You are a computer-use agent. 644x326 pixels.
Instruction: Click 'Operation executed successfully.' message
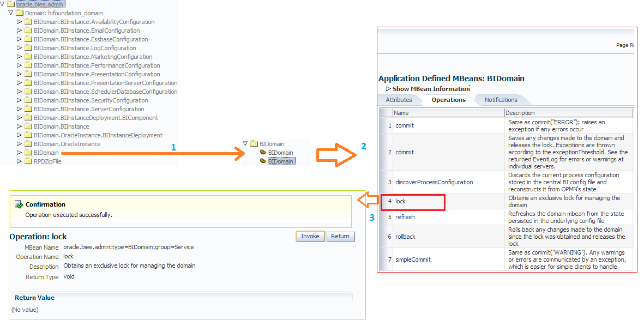tap(69, 215)
